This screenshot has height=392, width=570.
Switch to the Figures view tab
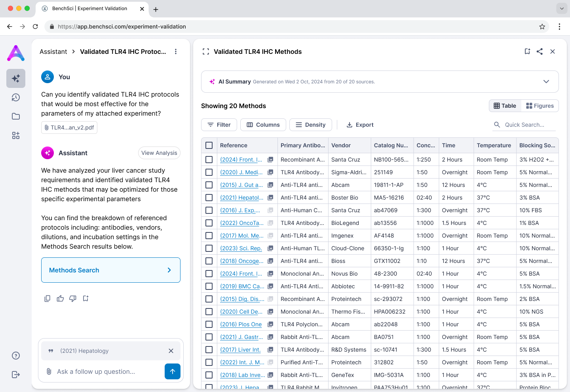pyautogui.click(x=540, y=106)
